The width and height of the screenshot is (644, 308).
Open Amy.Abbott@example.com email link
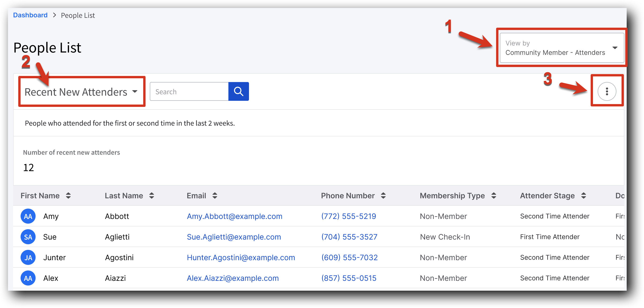(x=234, y=216)
